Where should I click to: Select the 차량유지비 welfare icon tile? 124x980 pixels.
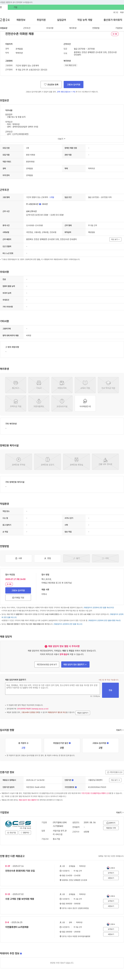pos(62,385)
